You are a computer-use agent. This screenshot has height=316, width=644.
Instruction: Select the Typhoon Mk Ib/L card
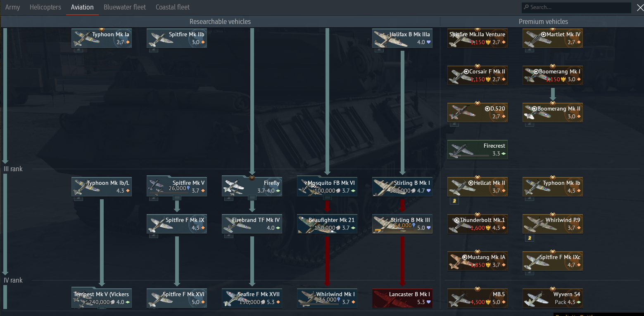(102, 186)
